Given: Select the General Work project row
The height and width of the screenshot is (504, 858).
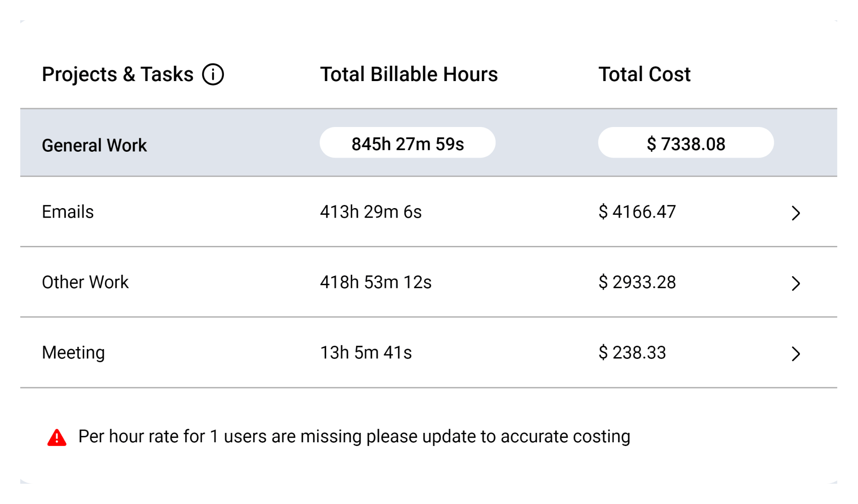Looking at the screenshot, I should point(94,145).
